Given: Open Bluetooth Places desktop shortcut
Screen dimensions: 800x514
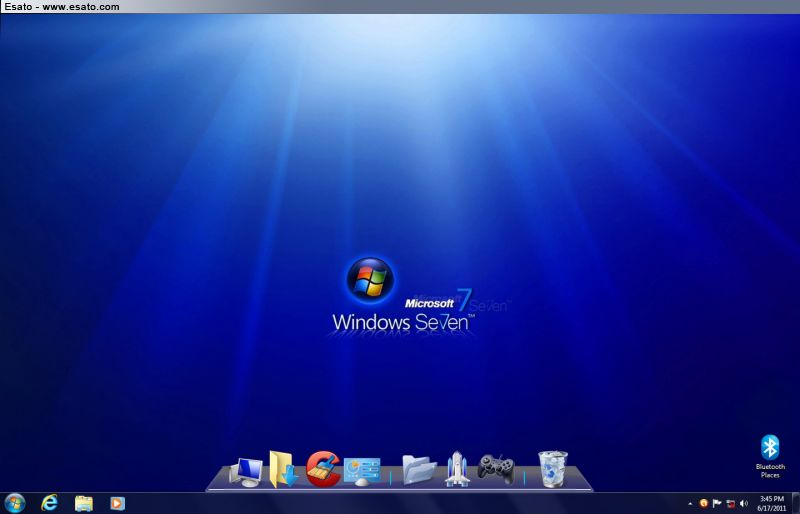Looking at the screenshot, I should pos(770,456).
